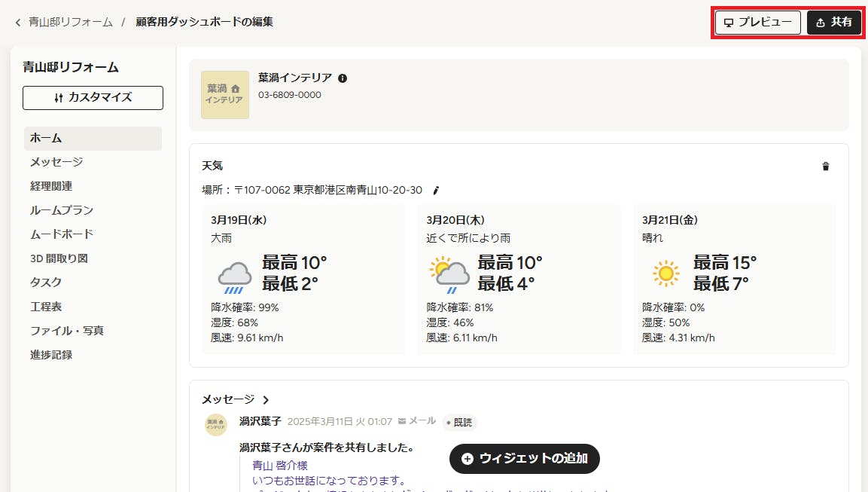Open the カスタマイズ button

pos(93,97)
